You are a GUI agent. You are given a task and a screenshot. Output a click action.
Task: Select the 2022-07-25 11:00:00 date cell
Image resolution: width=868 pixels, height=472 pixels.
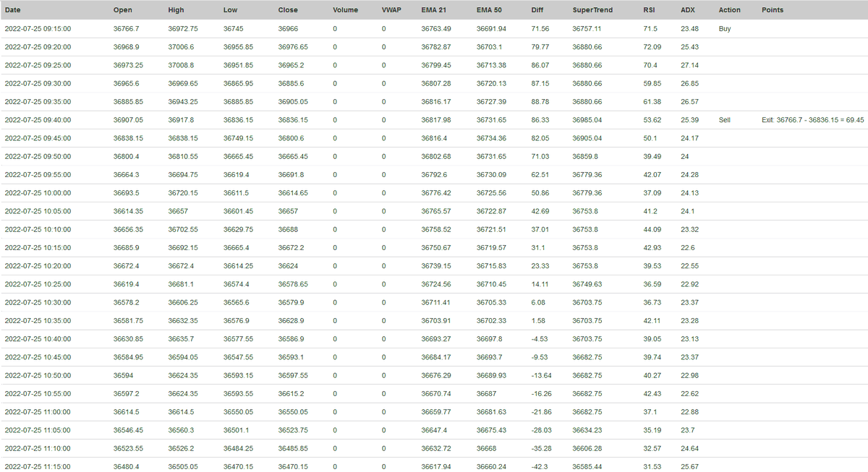click(x=38, y=411)
